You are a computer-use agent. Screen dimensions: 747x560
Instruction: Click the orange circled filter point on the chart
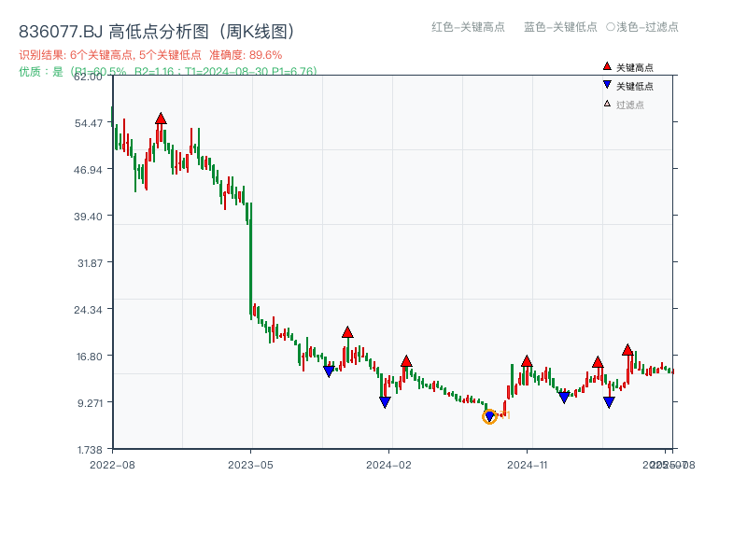(490, 417)
